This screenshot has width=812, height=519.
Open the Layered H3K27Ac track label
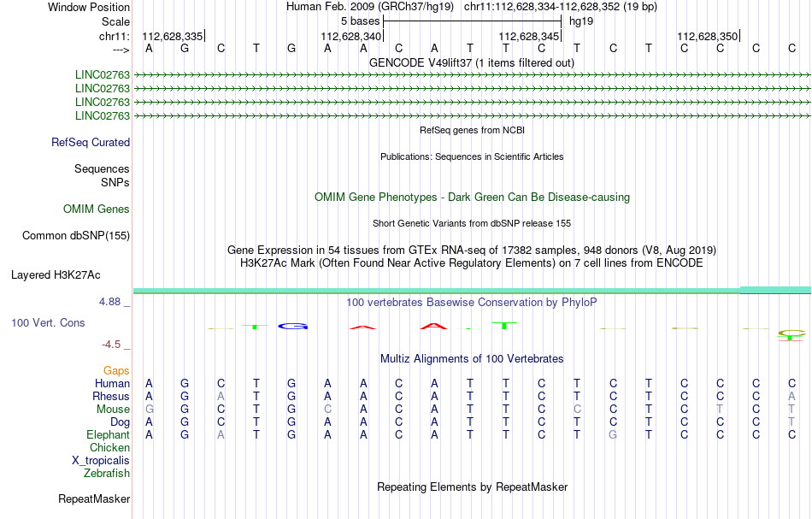pyautogui.click(x=56, y=275)
